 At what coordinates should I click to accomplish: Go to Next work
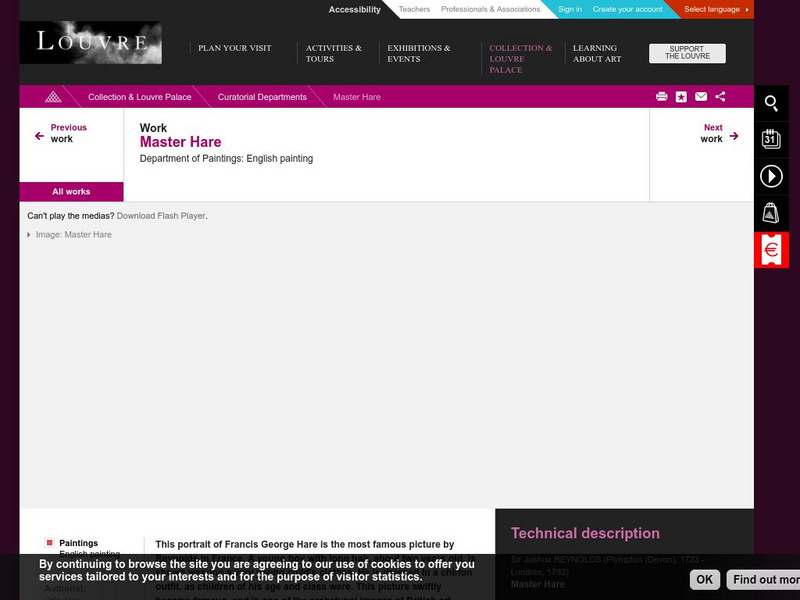[x=712, y=133]
